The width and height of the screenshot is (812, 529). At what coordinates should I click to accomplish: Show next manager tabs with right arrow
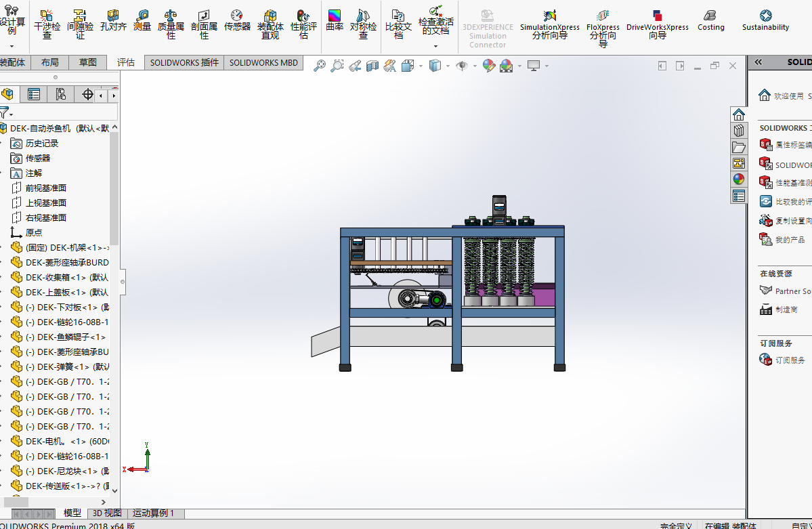114,96
